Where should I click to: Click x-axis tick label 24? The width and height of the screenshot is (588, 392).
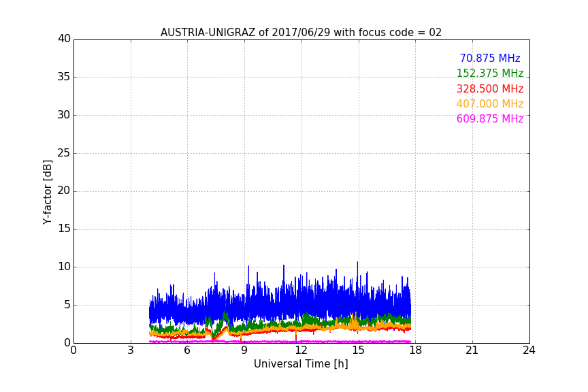pyautogui.click(x=529, y=350)
